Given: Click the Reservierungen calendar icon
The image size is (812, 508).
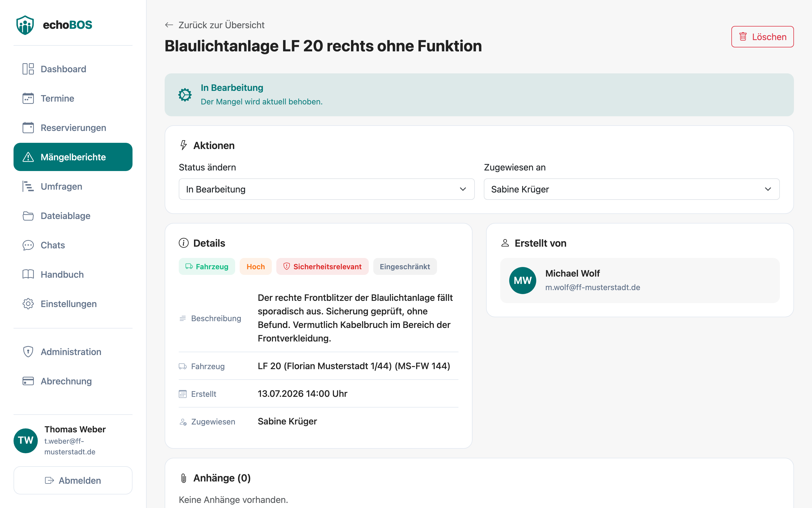Looking at the screenshot, I should coord(28,128).
